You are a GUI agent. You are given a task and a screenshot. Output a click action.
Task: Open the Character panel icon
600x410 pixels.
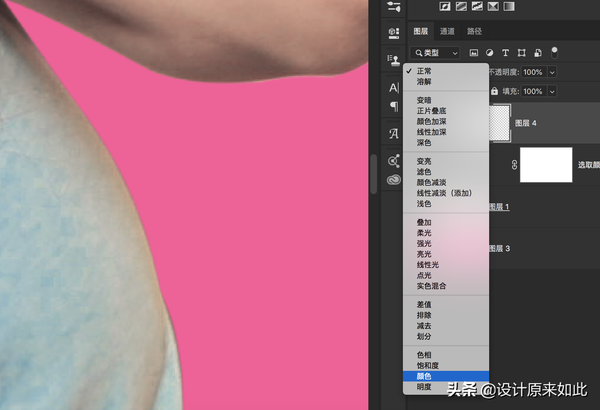tap(393, 89)
